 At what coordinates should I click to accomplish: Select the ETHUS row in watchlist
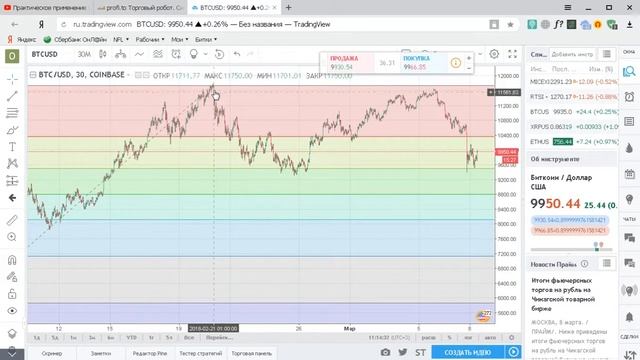coord(573,142)
